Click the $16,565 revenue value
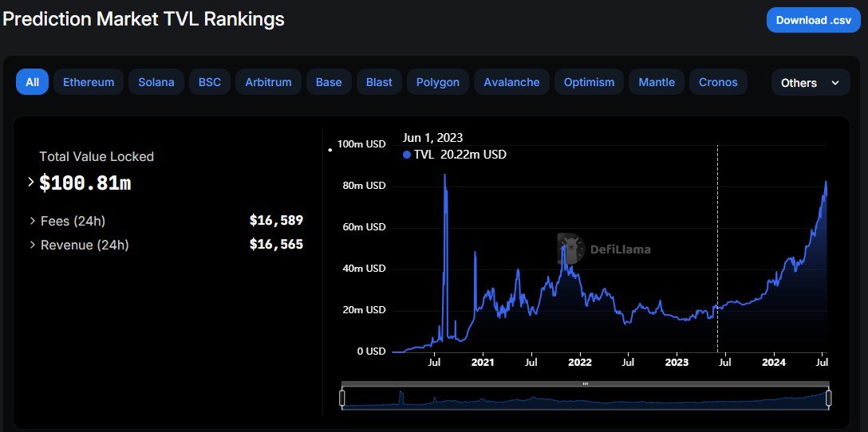The width and height of the screenshot is (868, 432). tap(276, 244)
